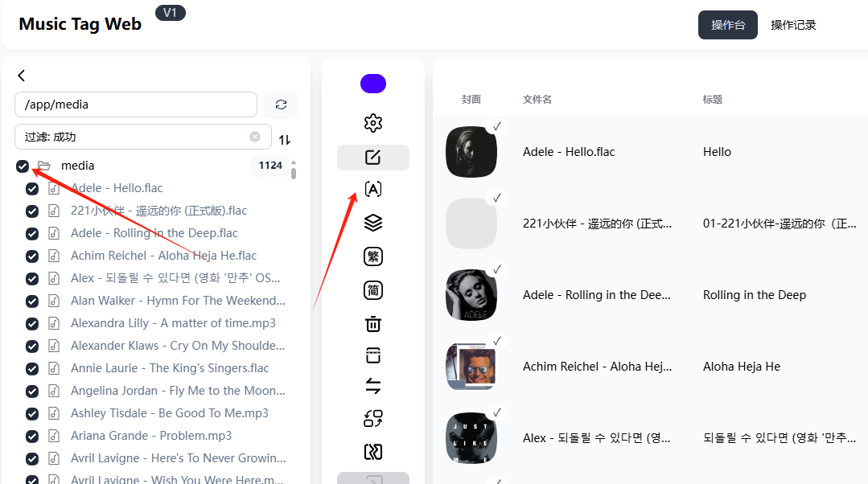Uncheck the media folder checkbox
The image size is (868, 484).
[x=23, y=166]
